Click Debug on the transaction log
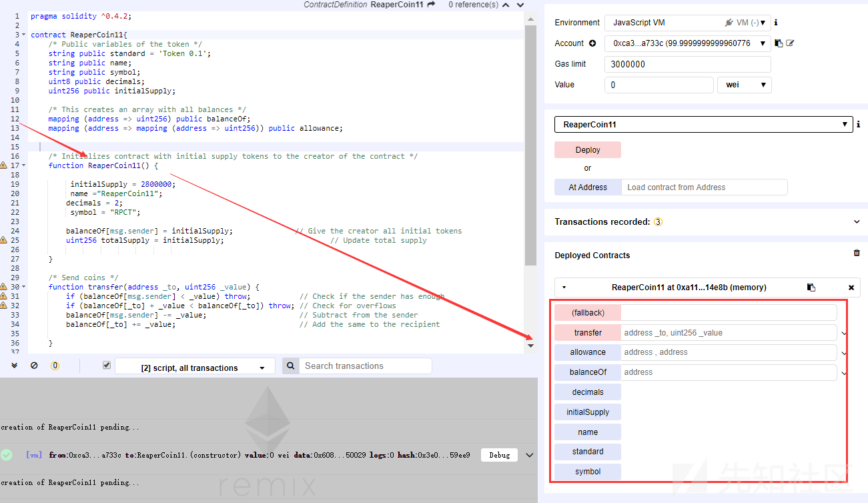The width and height of the screenshot is (868, 503). tap(499, 455)
